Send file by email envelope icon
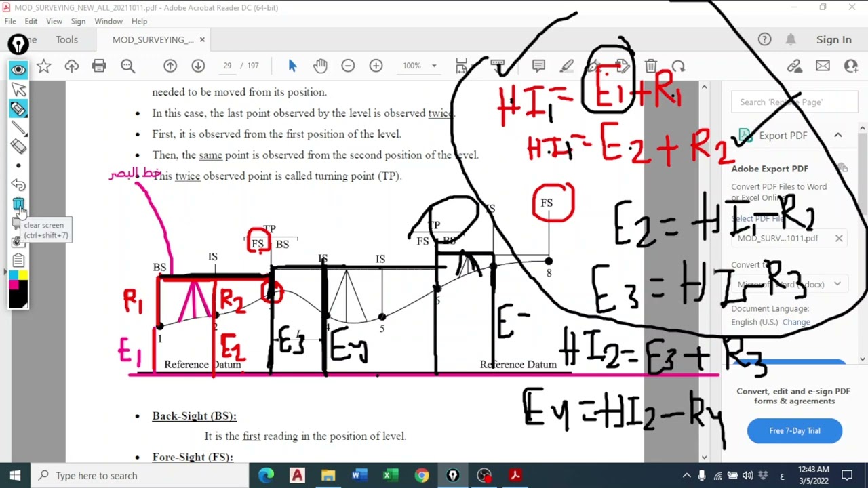868x488 pixels. pos(823,66)
